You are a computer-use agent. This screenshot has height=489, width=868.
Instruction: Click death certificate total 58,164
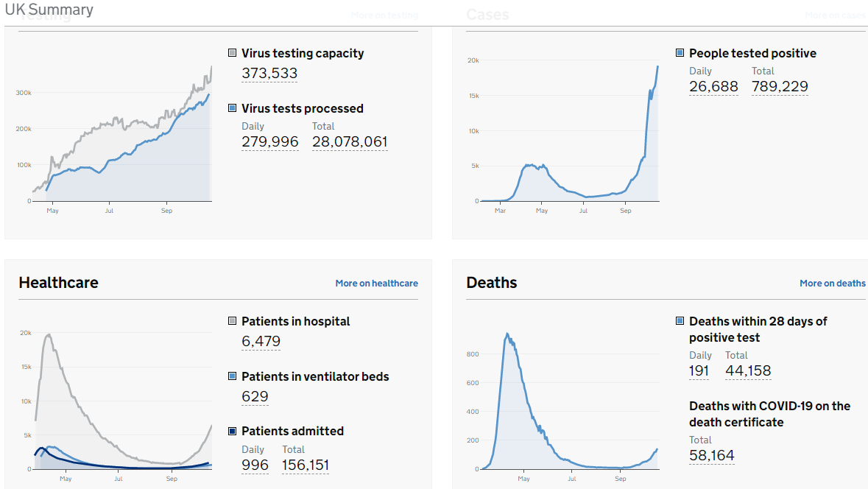click(712, 455)
